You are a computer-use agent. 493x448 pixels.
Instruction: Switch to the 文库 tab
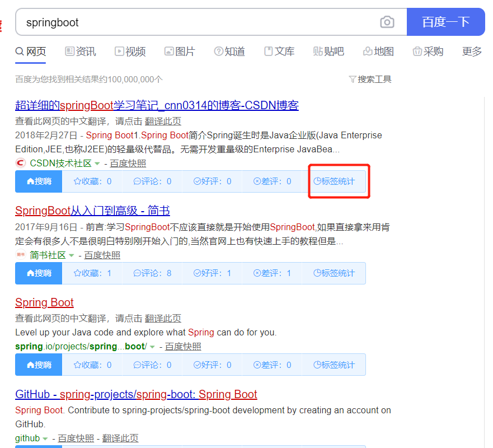(x=279, y=52)
